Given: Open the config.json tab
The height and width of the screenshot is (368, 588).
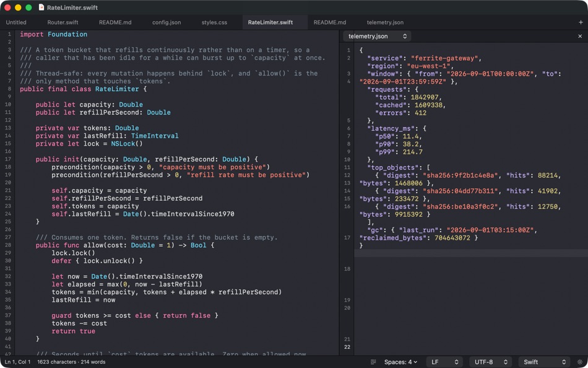Looking at the screenshot, I should coord(166,22).
